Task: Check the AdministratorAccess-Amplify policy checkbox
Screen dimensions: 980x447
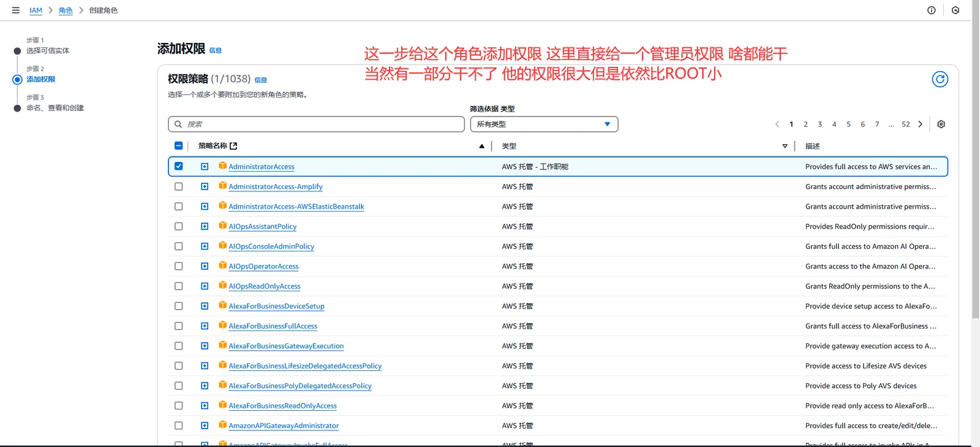Action: click(178, 186)
